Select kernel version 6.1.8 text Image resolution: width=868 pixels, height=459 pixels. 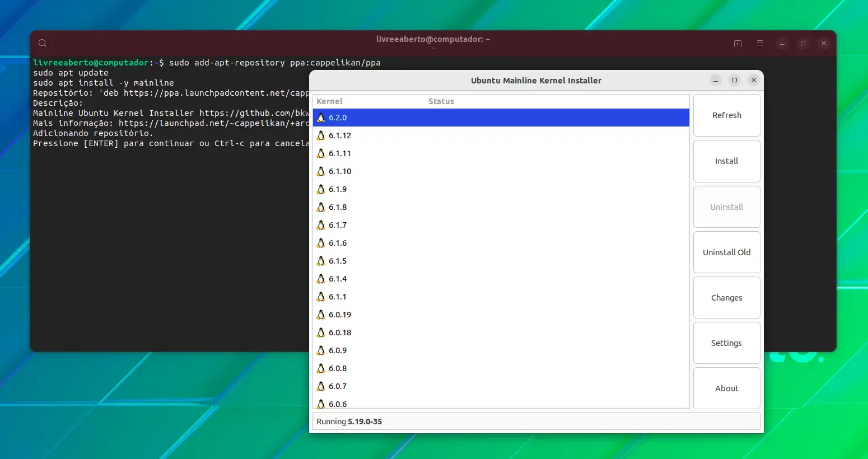(338, 207)
